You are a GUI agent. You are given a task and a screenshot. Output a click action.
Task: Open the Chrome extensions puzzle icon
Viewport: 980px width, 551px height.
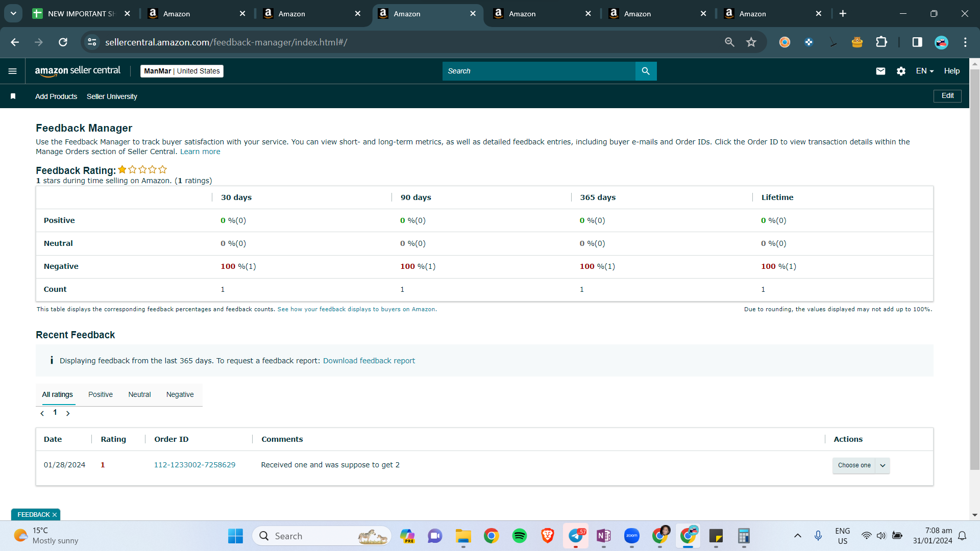(881, 42)
